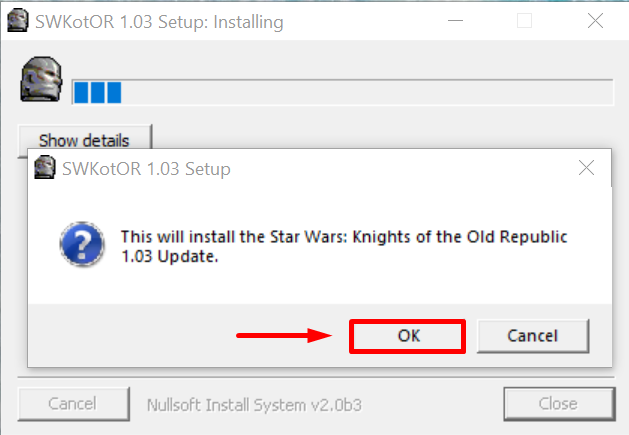Click the installation progress bar
This screenshot has height=435, width=629.
pyautogui.click(x=342, y=93)
